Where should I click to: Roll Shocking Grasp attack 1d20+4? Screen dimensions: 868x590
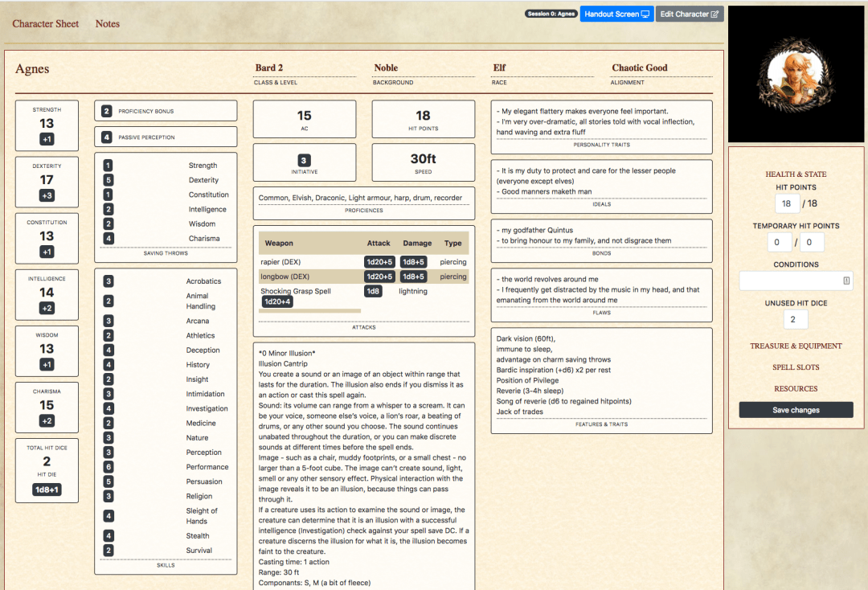point(277,301)
